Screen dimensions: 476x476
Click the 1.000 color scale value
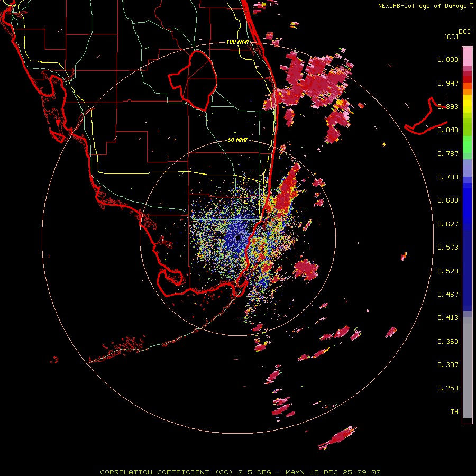click(x=448, y=59)
